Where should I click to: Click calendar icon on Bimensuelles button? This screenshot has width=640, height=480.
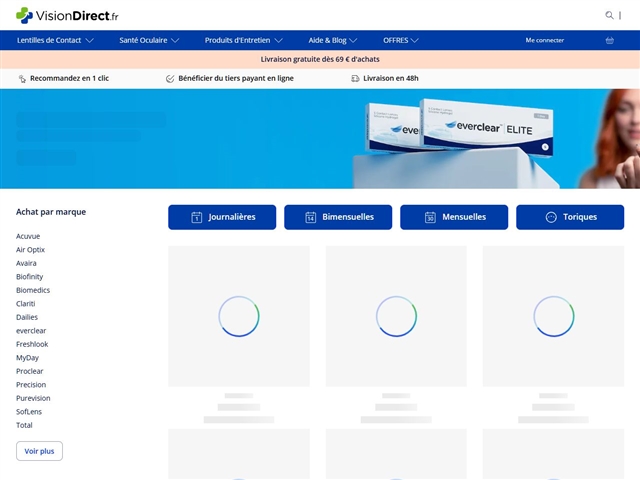point(311,217)
